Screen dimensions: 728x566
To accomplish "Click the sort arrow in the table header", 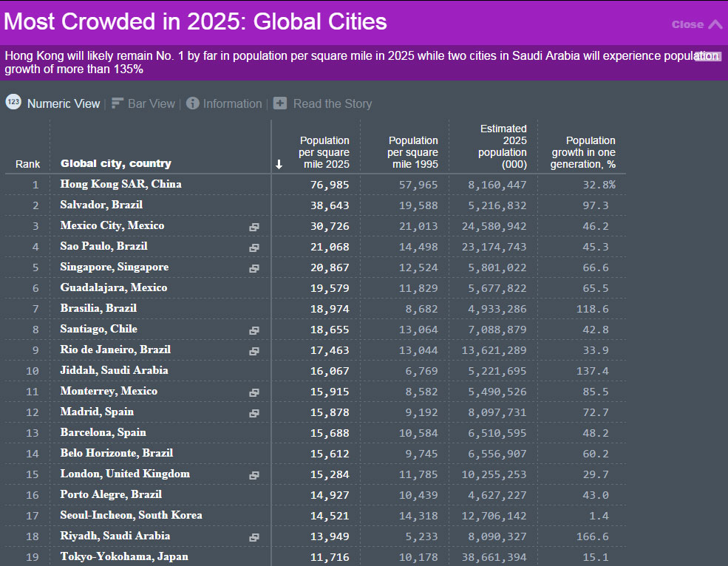I will (279, 164).
